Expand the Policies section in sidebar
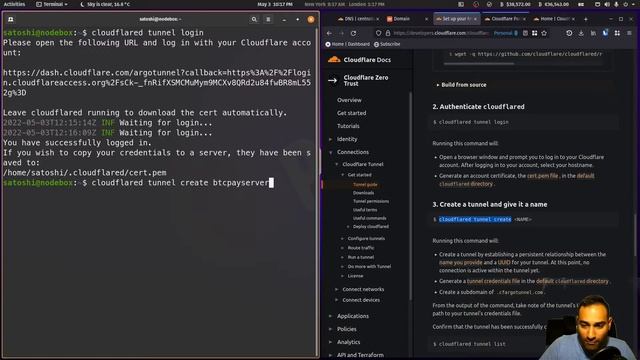Image resolution: width=640 pixels, height=360 pixels. 331,329
